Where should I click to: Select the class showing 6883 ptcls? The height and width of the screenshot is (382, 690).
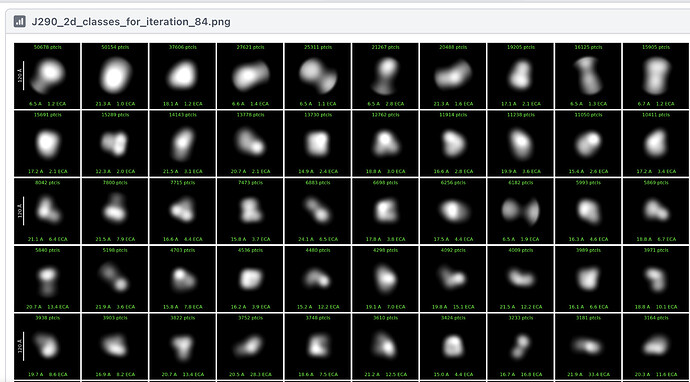[318, 211]
